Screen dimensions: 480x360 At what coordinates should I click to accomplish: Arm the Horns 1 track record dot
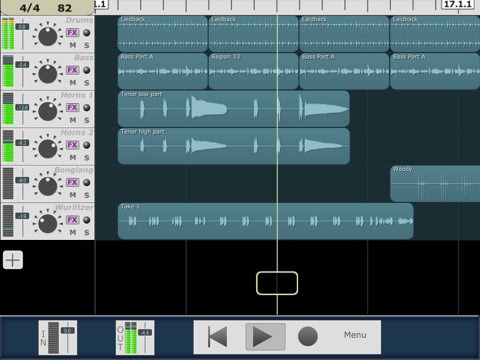87,107
